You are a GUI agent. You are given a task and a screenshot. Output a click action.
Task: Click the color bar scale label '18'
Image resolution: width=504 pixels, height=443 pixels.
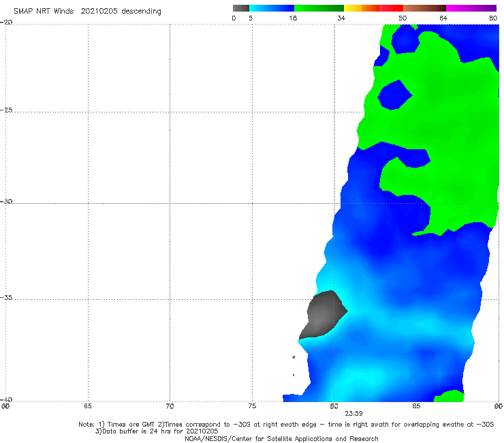(293, 18)
